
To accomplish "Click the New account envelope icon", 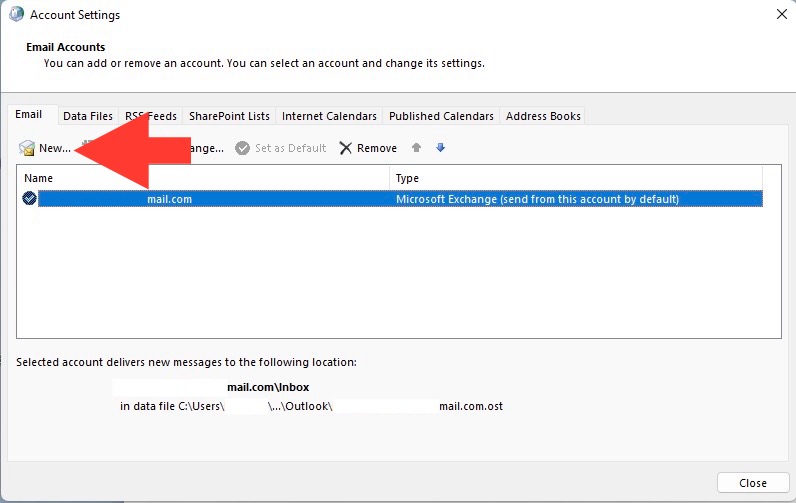I will (27, 148).
